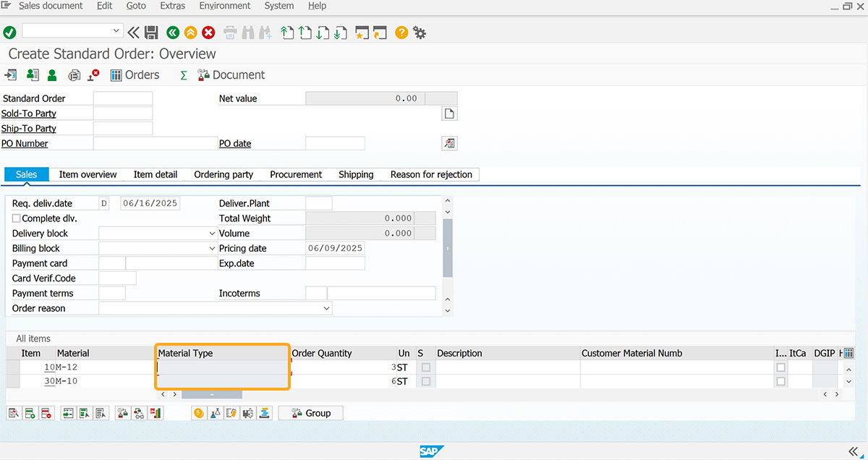Toggle S checkbox for item M-12

coord(425,367)
